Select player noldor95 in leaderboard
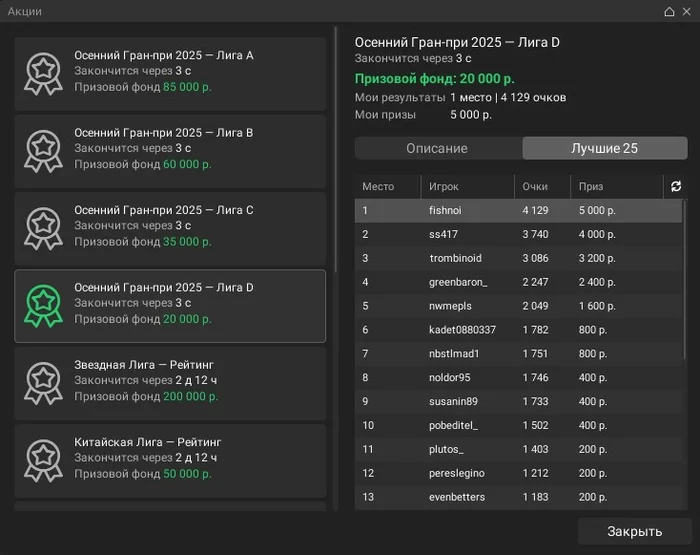This screenshot has height=555, width=700. 518,378
